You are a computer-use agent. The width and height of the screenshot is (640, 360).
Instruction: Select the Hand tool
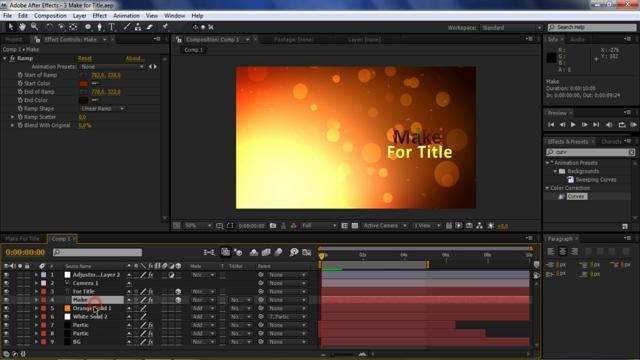point(22,27)
